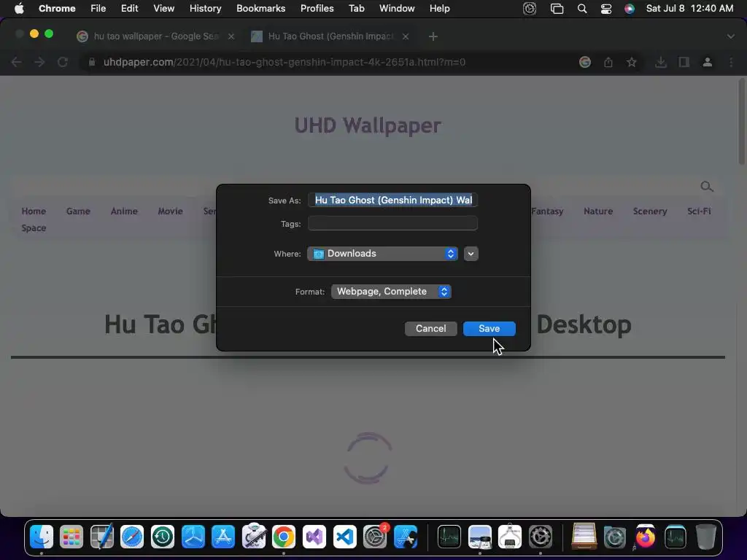Viewport: 747px width, 560px height.
Task: Focus the Tags input field
Action: (392, 223)
